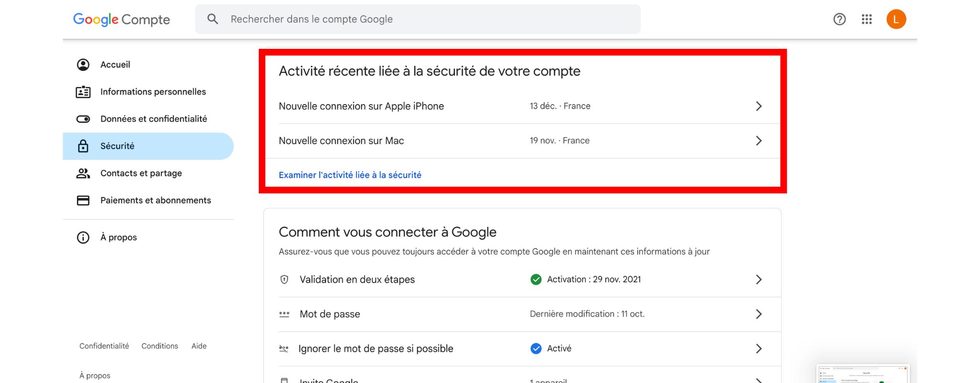Go to Informations personnelles
This screenshot has width=980, height=383.
click(153, 92)
